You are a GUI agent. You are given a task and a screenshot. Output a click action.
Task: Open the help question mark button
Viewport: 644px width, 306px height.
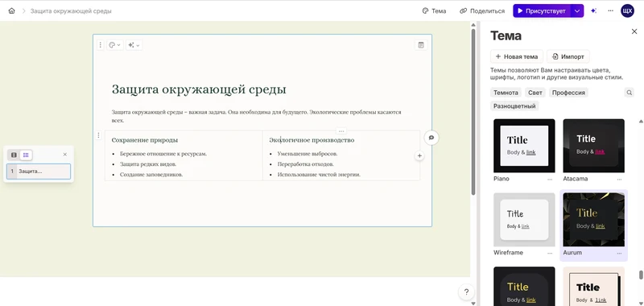pos(466,292)
